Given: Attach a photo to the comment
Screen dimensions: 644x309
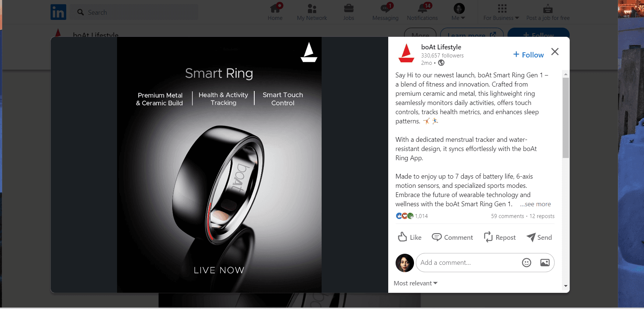Looking at the screenshot, I should [545, 263].
